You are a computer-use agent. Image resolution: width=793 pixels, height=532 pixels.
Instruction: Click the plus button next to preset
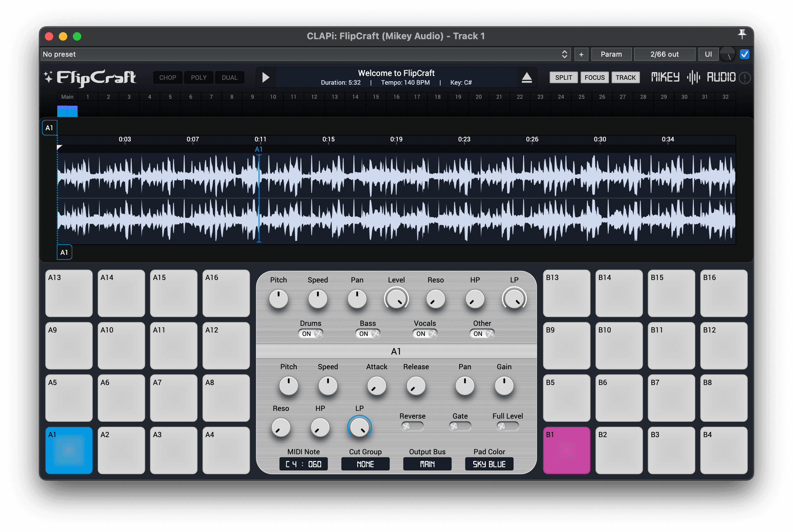(x=581, y=54)
